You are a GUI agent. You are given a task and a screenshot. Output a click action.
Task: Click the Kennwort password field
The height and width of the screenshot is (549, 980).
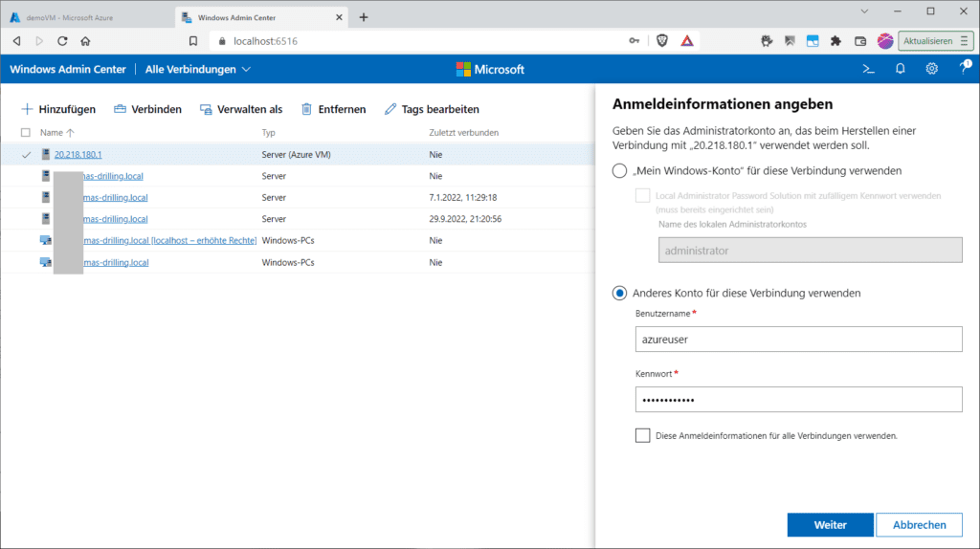pyautogui.click(x=799, y=400)
